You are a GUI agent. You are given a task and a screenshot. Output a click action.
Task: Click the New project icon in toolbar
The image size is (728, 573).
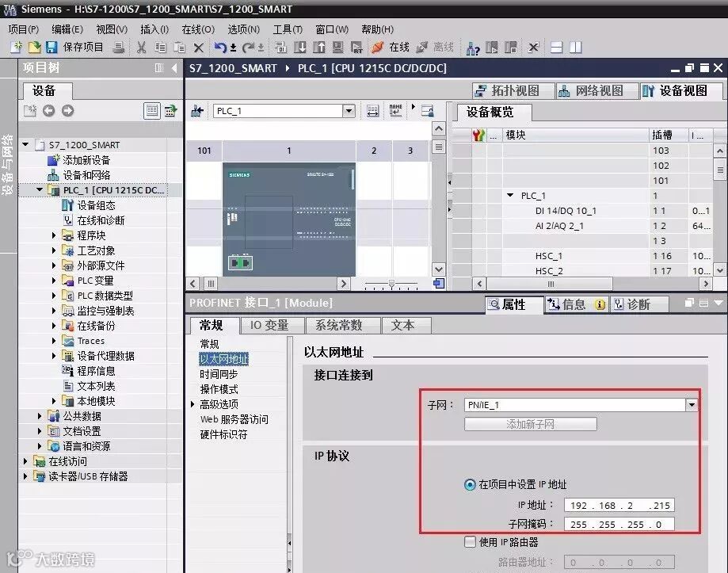[x=17, y=47]
